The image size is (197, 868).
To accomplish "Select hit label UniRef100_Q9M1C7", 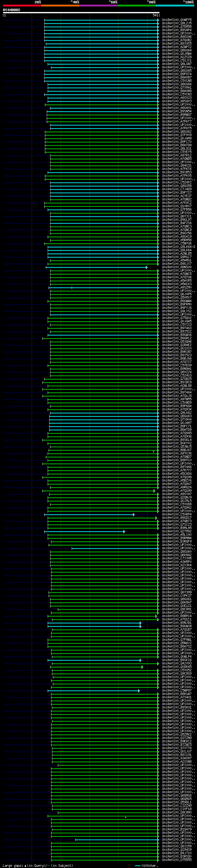I will pyautogui.click(x=177, y=257).
